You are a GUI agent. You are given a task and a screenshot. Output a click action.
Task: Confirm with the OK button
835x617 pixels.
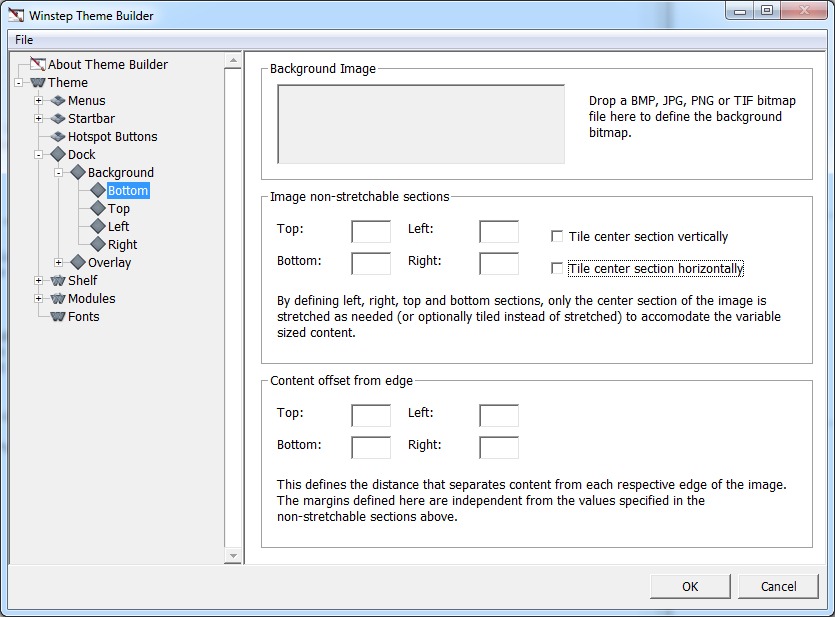pyautogui.click(x=690, y=586)
